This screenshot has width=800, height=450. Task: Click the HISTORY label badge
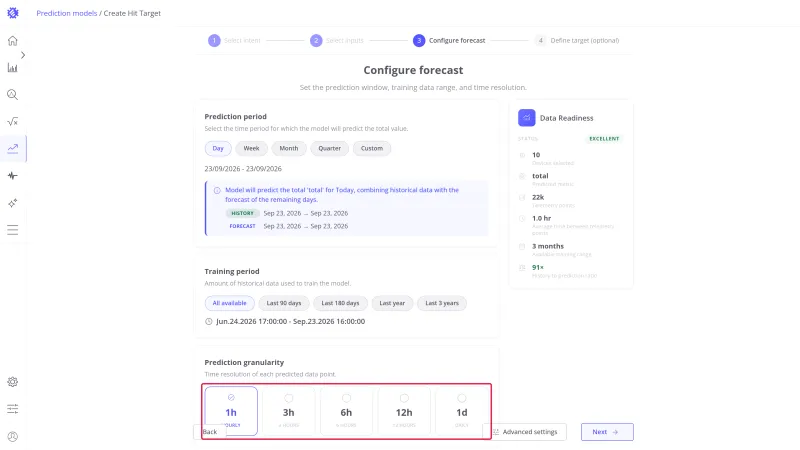pos(242,213)
